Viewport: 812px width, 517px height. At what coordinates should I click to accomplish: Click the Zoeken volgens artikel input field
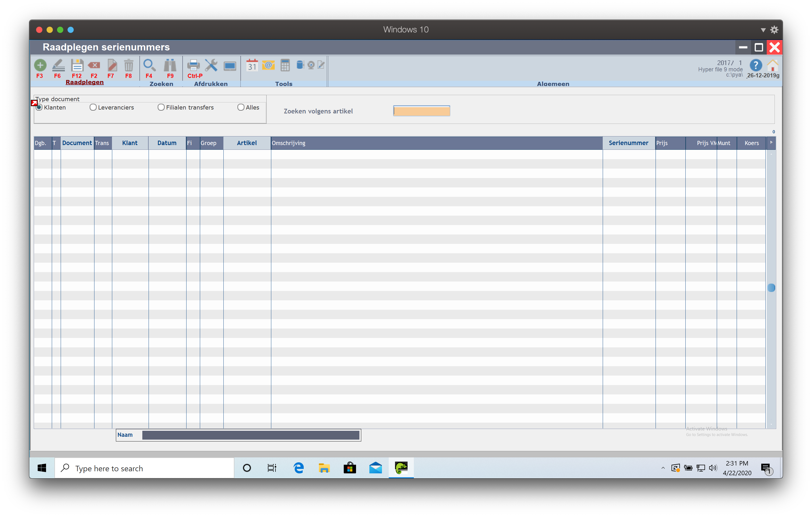pos(421,111)
